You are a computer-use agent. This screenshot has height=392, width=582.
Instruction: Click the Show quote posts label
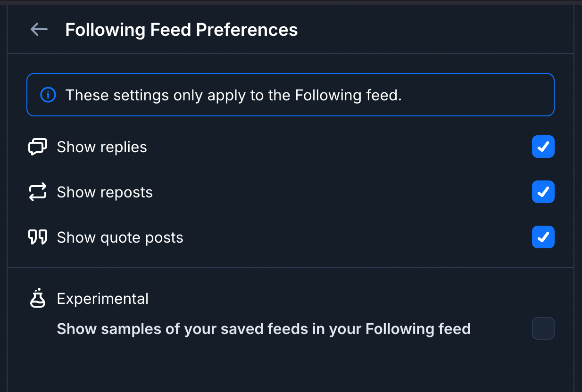tap(120, 237)
